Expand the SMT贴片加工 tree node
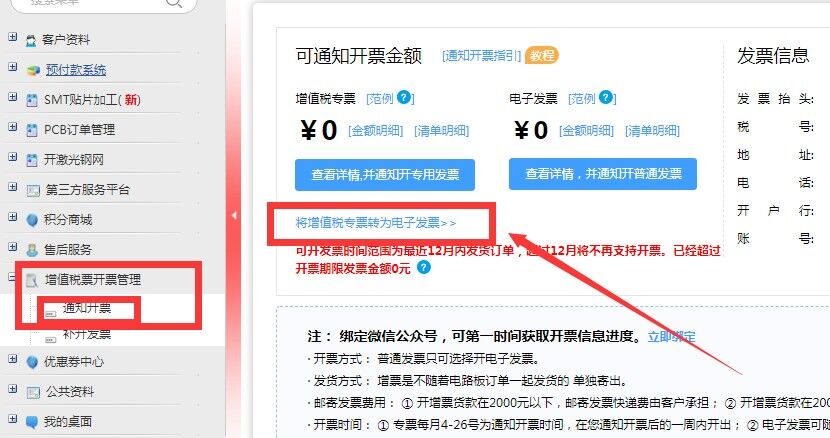 tap(13, 97)
